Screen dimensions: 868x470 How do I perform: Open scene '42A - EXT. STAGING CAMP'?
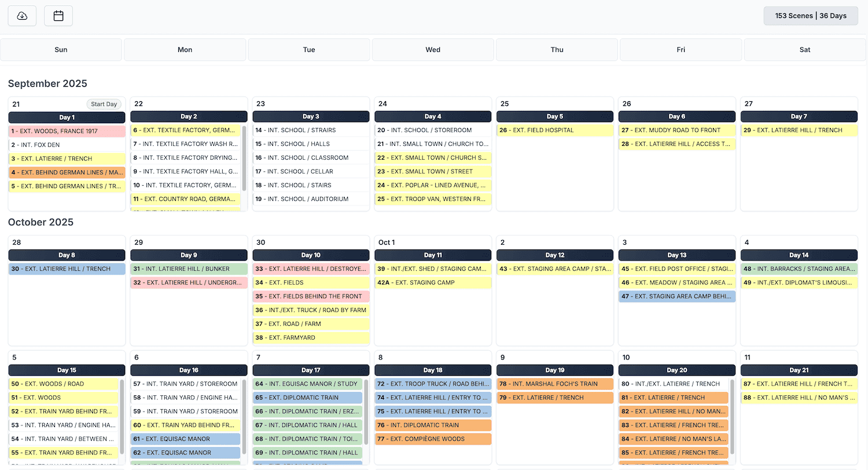tap(433, 282)
